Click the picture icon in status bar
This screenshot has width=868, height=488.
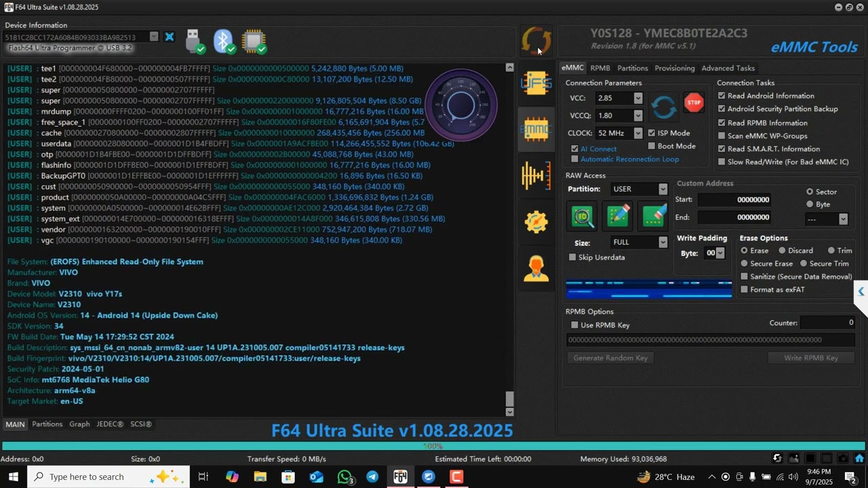click(793, 459)
